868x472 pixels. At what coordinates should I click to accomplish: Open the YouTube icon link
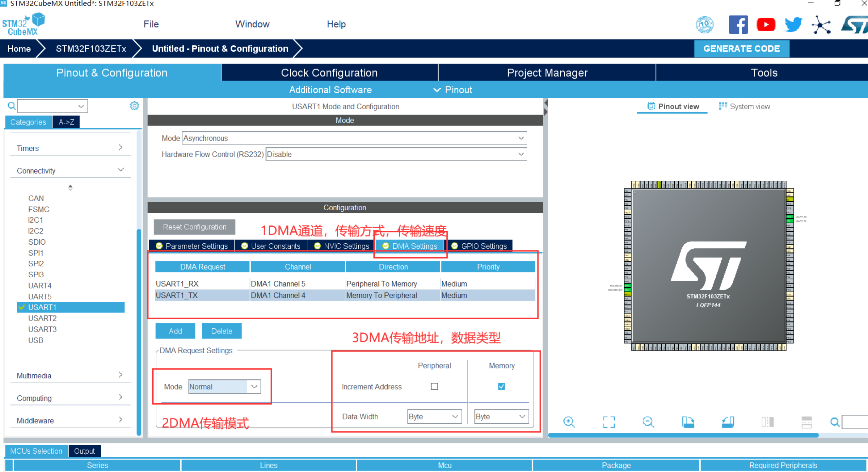click(766, 25)
